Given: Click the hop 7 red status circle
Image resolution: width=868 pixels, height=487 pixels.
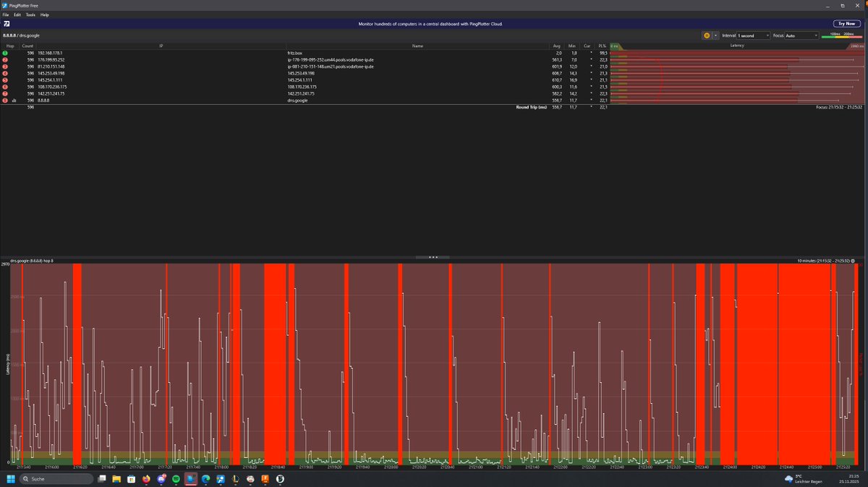Looking at the screenshot, I should click(5, 93).
